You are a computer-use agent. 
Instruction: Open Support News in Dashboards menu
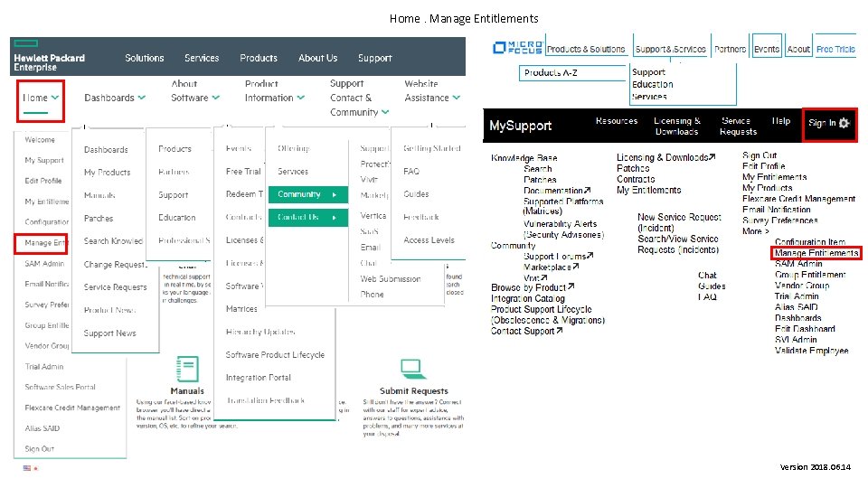coord(109,333)
